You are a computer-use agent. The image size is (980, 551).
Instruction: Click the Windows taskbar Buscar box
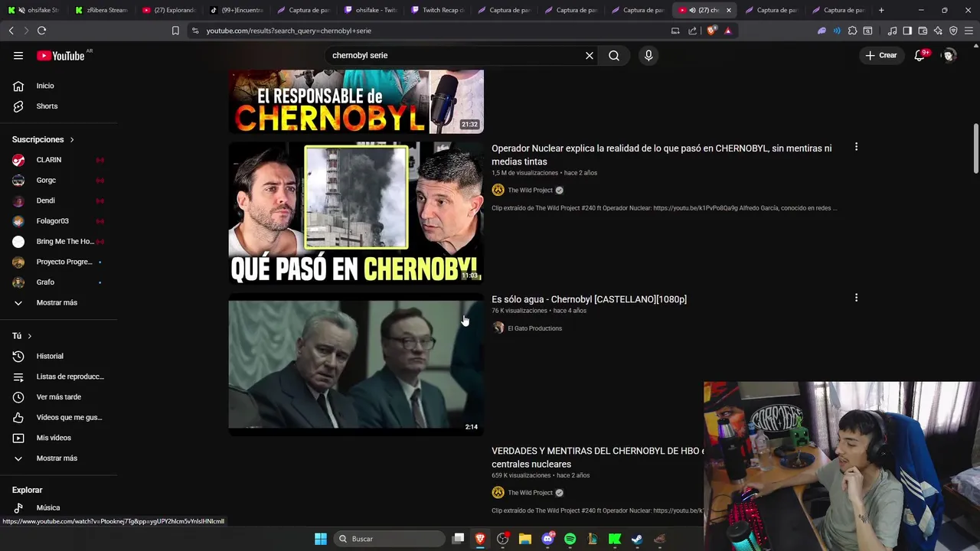(390, 539)
